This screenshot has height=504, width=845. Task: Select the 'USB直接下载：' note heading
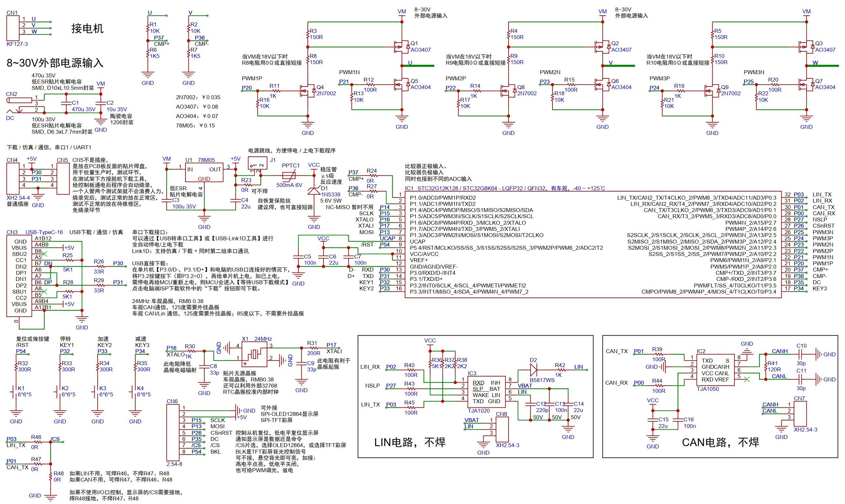[150, 264]
